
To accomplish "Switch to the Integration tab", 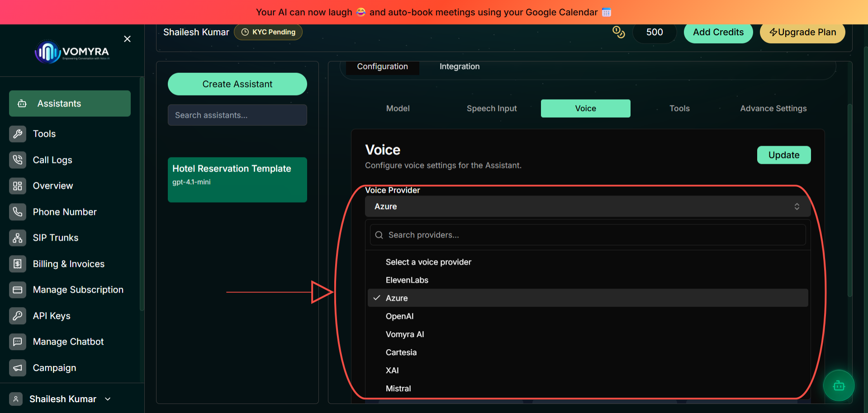I will coord(460,66).
